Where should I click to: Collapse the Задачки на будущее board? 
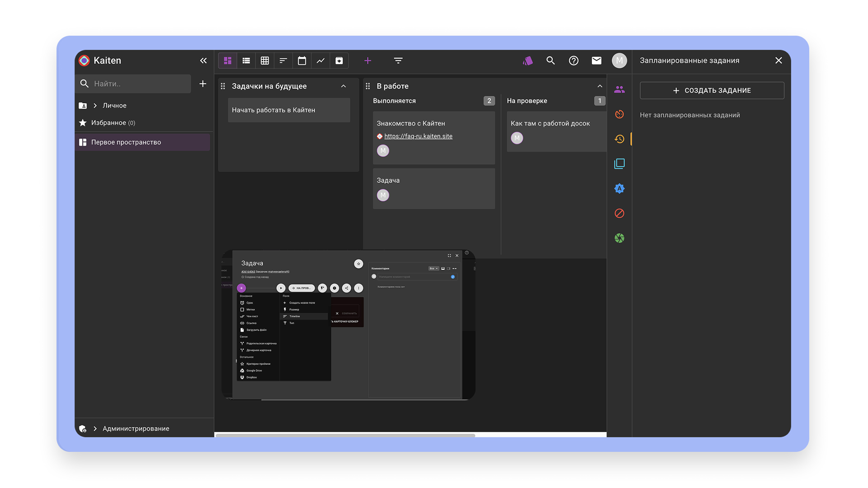click(344, 86)
